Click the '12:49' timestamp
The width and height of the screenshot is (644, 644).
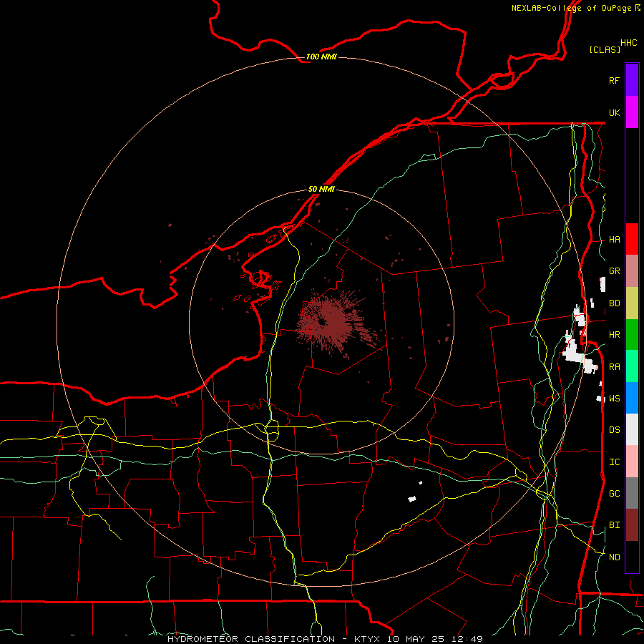(x=467, y=639)
